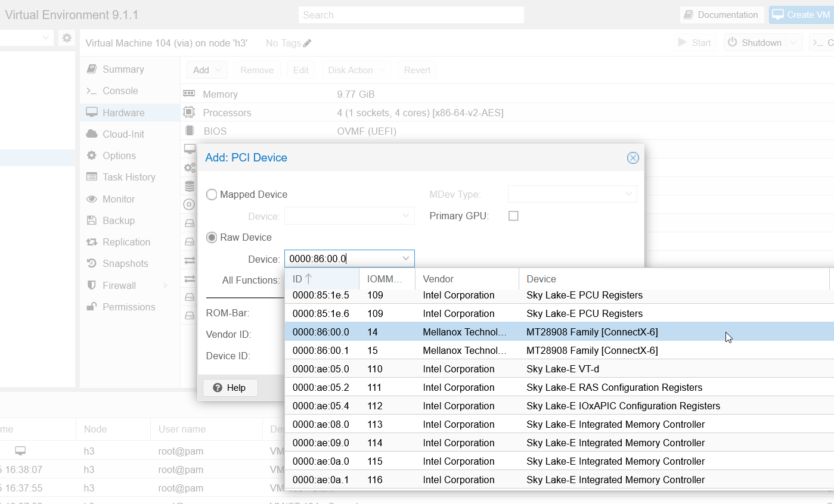Select device 0000:ae:05.2 RAS Configuration Registers
Image resolution: width=834 pixels, height=504 pixels.
559,387
